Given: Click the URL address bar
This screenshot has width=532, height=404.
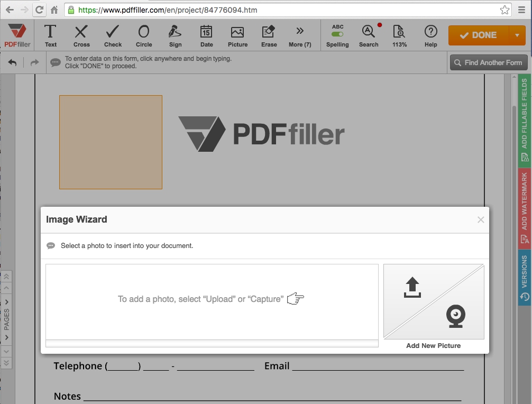Looking at the screenshot, I should coord(287,10).
